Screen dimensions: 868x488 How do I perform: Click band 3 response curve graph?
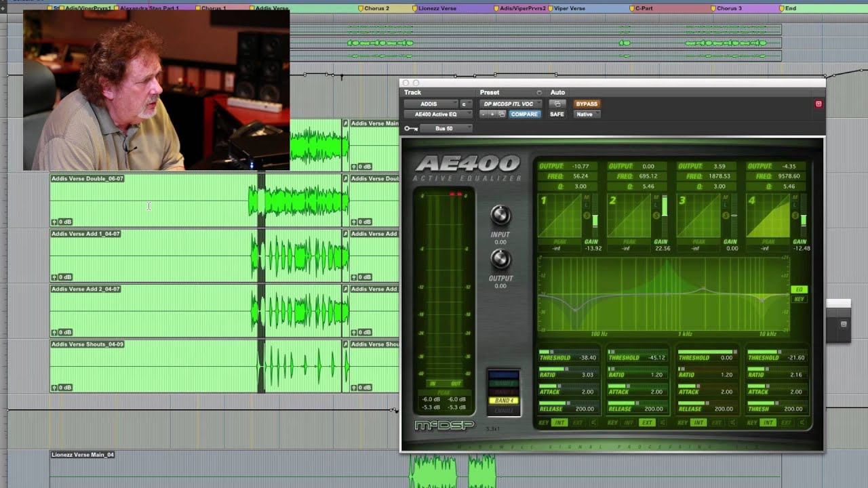[x=698, y=215]
